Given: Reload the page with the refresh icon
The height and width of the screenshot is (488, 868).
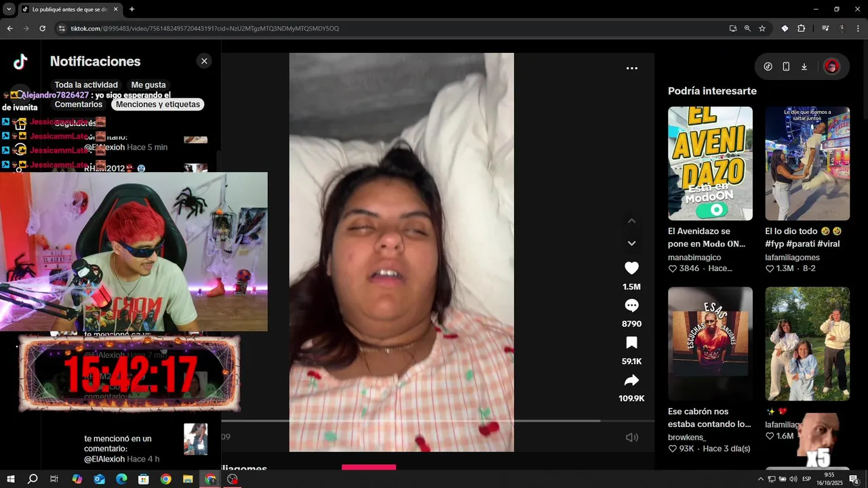Looking at the screenshot, I should (42, 28).
